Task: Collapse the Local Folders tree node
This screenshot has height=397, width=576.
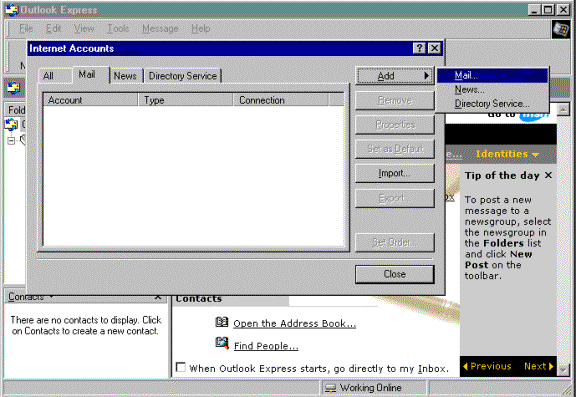Action: pyautogui.click(x=11, y=141)
